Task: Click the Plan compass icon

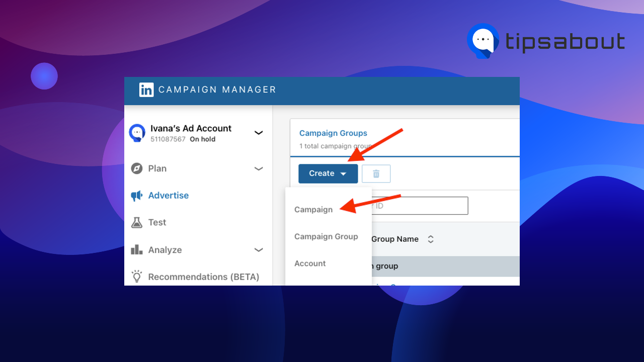Action: [x=137, y=168]
